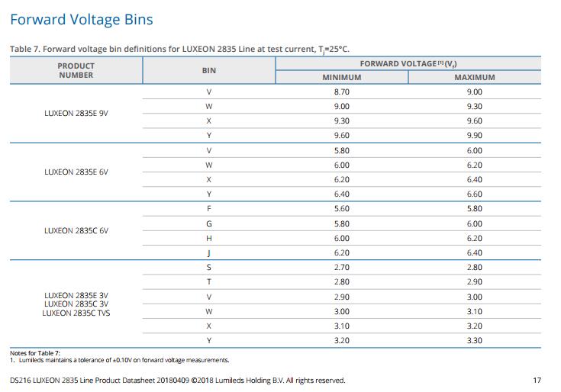Click bin 'G' in the 2835C 6V group
The image size is (561, 392).
click(209, 223)
